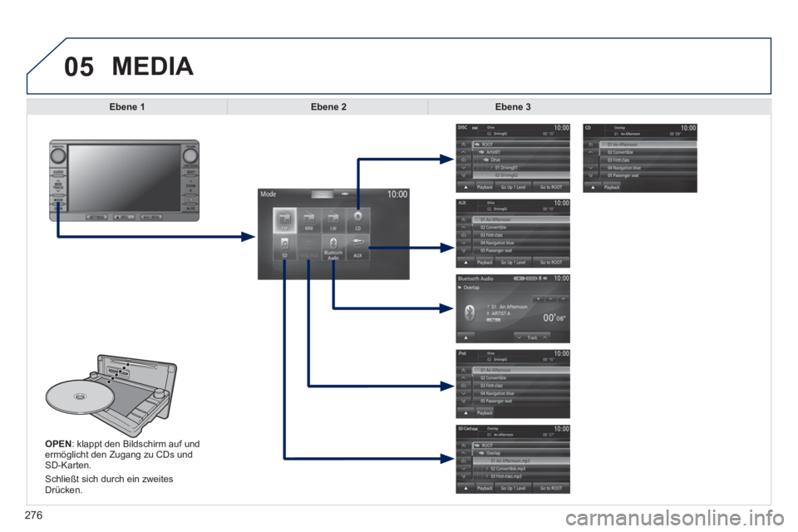Click Playback button in AUX screen

[485, 262]
